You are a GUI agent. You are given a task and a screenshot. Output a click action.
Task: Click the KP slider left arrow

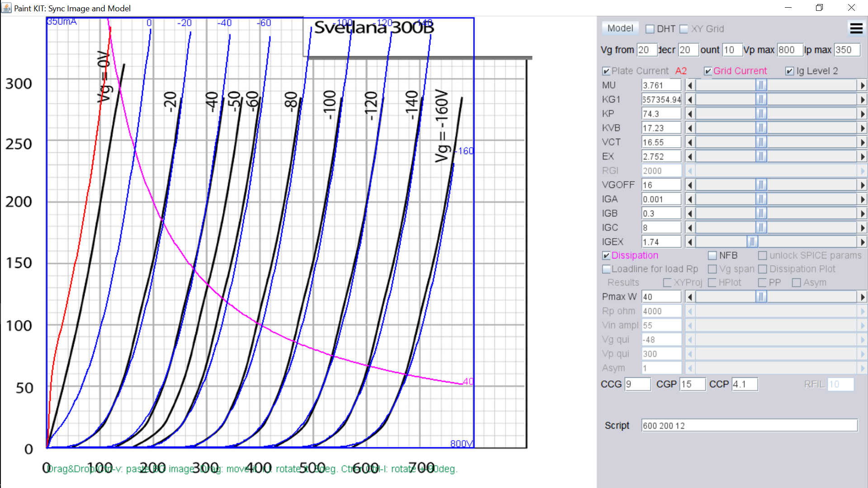[x=690, y=114]
